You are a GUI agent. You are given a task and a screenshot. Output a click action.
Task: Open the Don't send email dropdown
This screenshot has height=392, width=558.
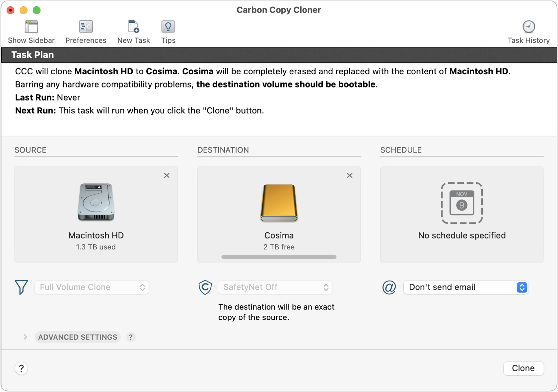coord(466,287)
